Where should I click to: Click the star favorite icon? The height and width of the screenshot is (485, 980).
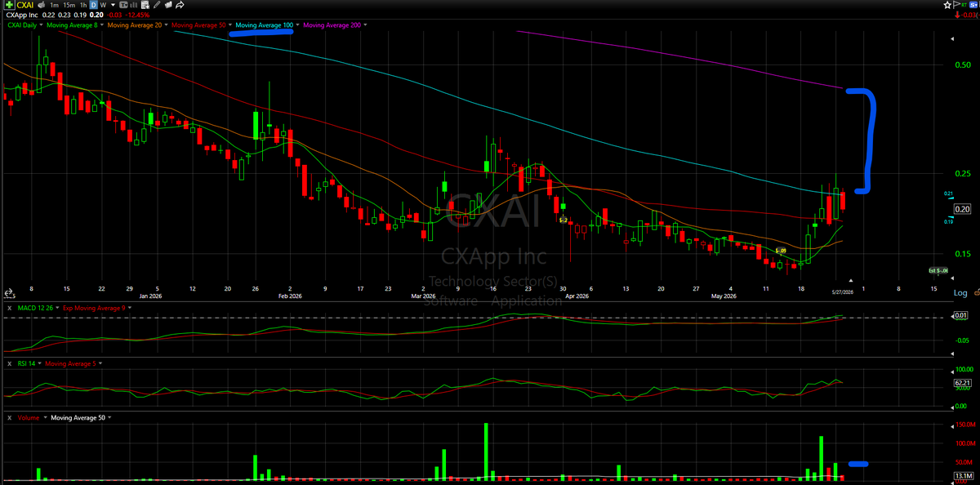pyautogui.click(x=947, y=5)
